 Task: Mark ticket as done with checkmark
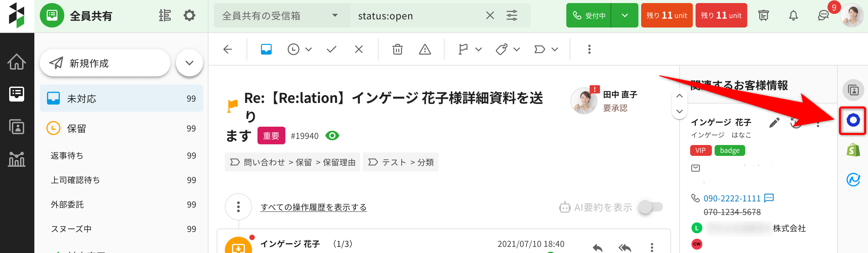point(331,50)
